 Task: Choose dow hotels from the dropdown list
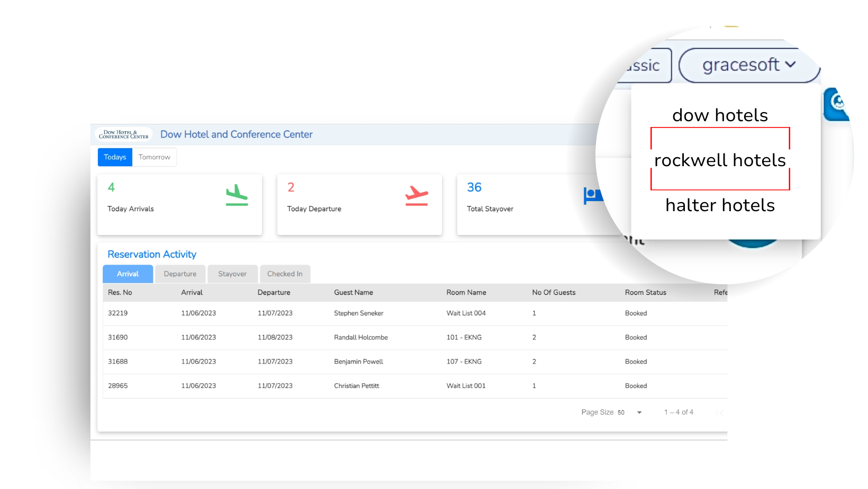click(x=720, y=115)
